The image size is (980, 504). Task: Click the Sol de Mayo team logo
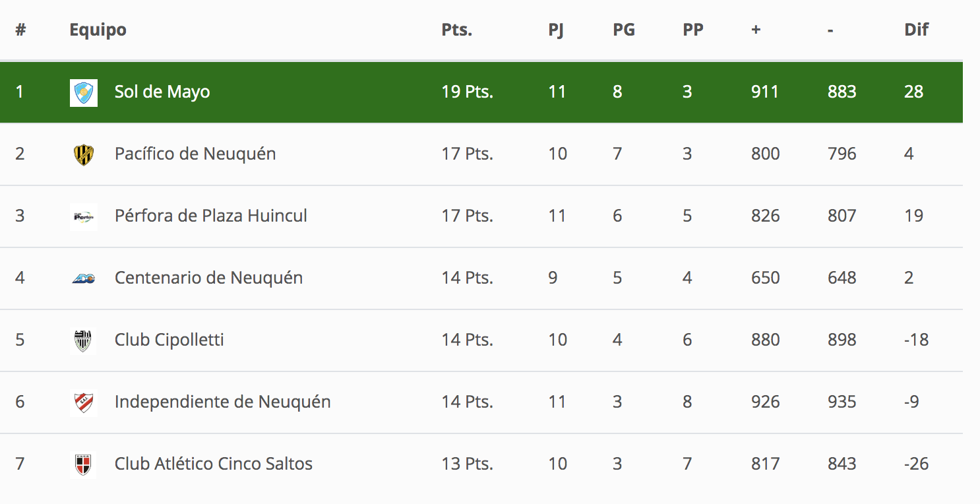click(84, 92)
